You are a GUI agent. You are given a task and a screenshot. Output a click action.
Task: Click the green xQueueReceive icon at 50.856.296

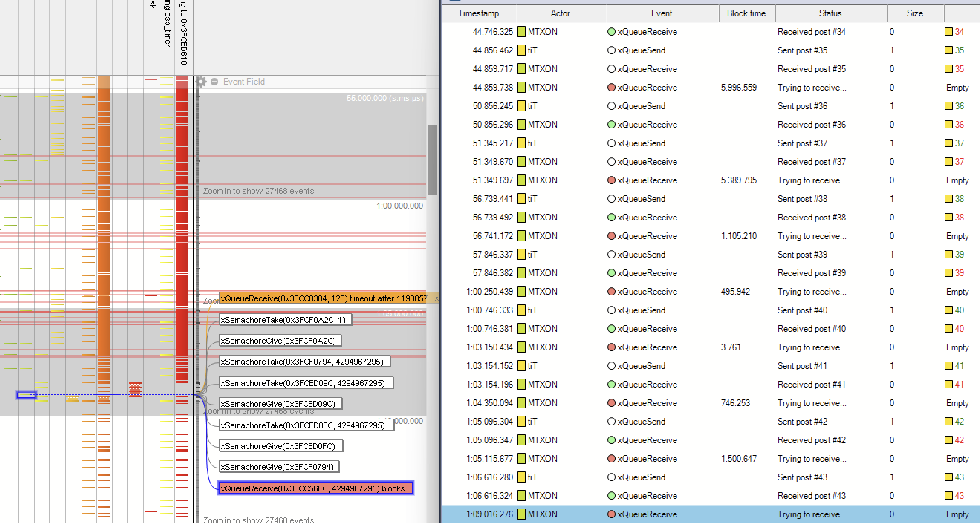(x=611, y=124)
